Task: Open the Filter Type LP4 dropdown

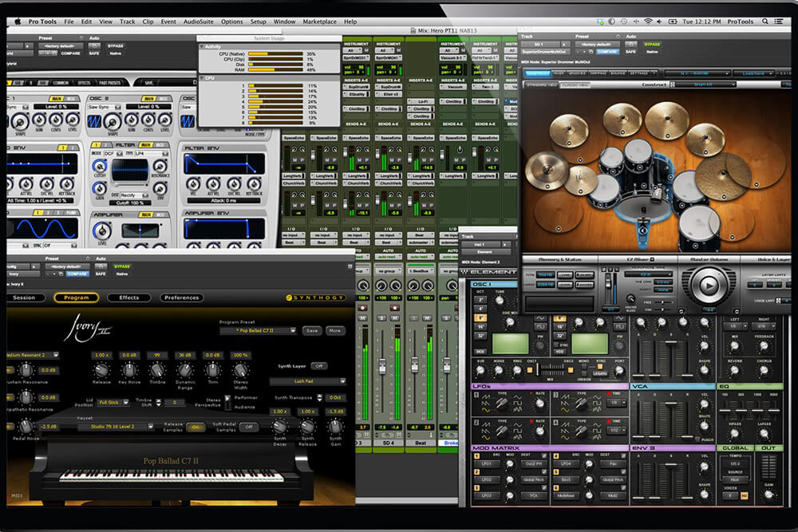Action: pyautogui.click(x=150, y=153)
